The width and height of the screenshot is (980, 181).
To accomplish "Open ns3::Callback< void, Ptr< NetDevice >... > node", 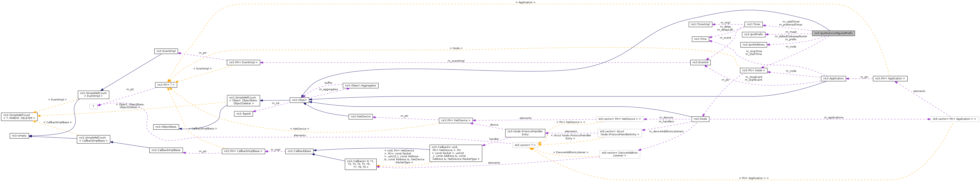I will click(456, 153).
